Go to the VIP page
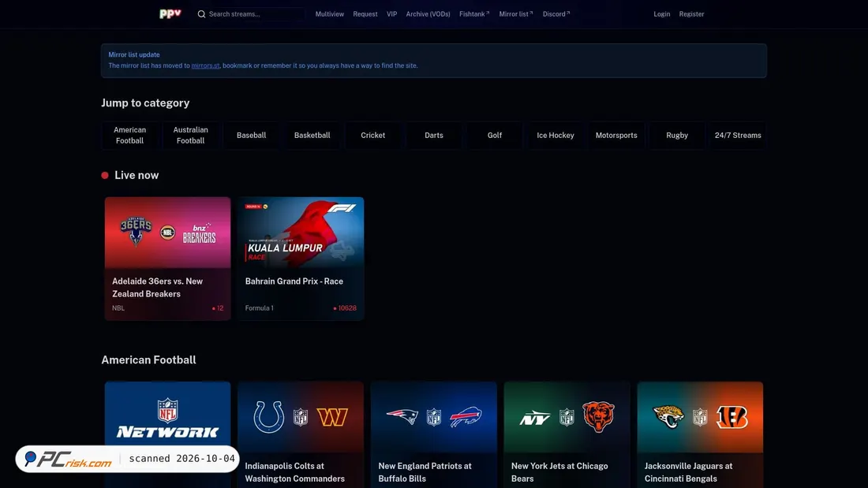This screenshot has width=868, height=488. [x=392, y=14]
